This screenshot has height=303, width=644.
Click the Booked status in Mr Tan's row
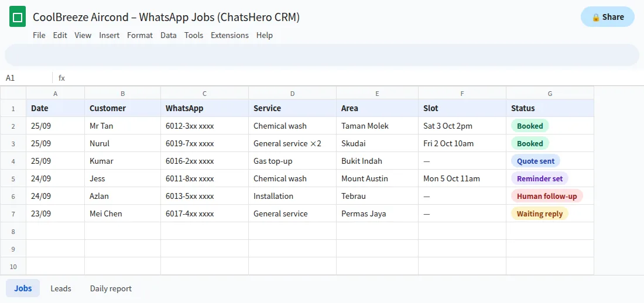[530, 126]
